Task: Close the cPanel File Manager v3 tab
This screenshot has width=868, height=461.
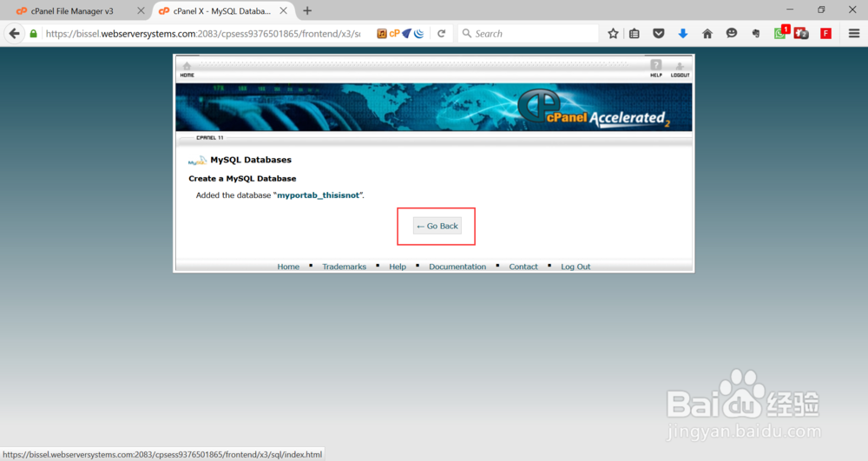Action: [141, 11]
